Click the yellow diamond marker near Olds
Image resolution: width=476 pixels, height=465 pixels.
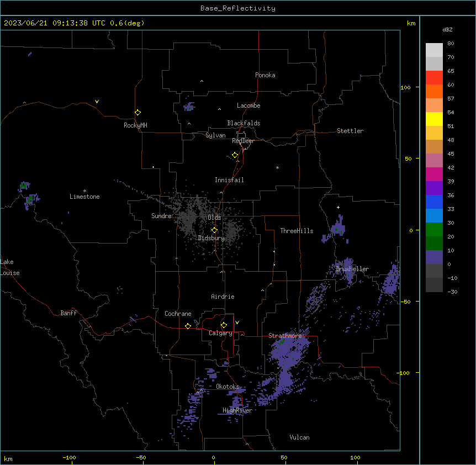(214, 230)
